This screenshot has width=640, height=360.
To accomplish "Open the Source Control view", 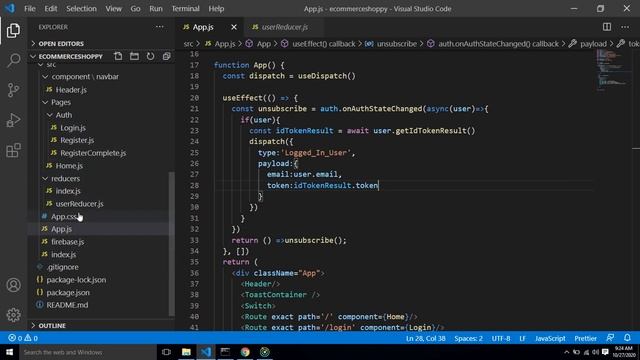I will point(13,90).
